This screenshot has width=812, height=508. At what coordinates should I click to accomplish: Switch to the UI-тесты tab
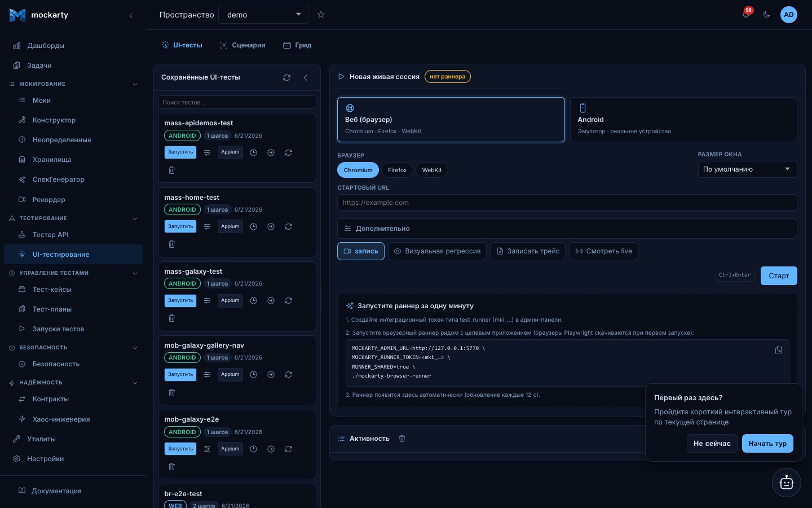point(182,45)
